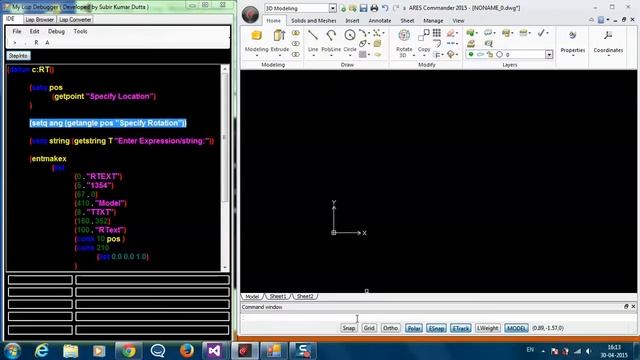Image resolution: width=640 pixels, height=360 pixels.
Task: Toggle ETrack in status bar
Action: (461, 328)
